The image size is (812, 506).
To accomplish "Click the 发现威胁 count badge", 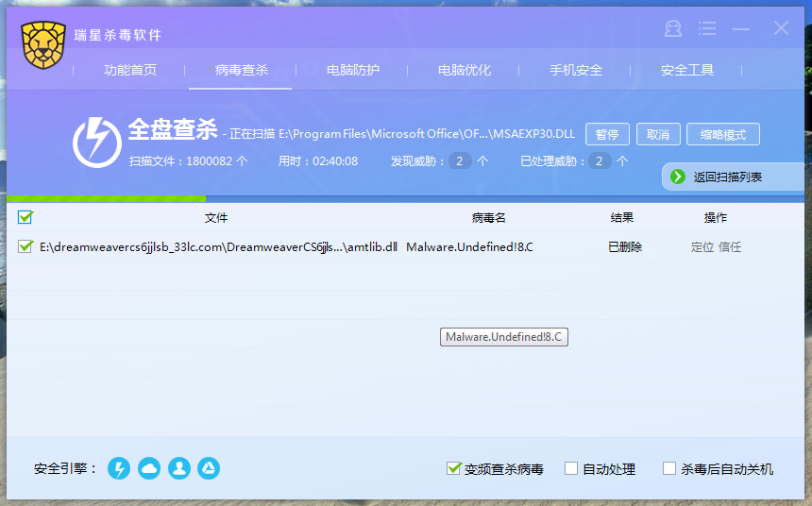I will [459, 161].
